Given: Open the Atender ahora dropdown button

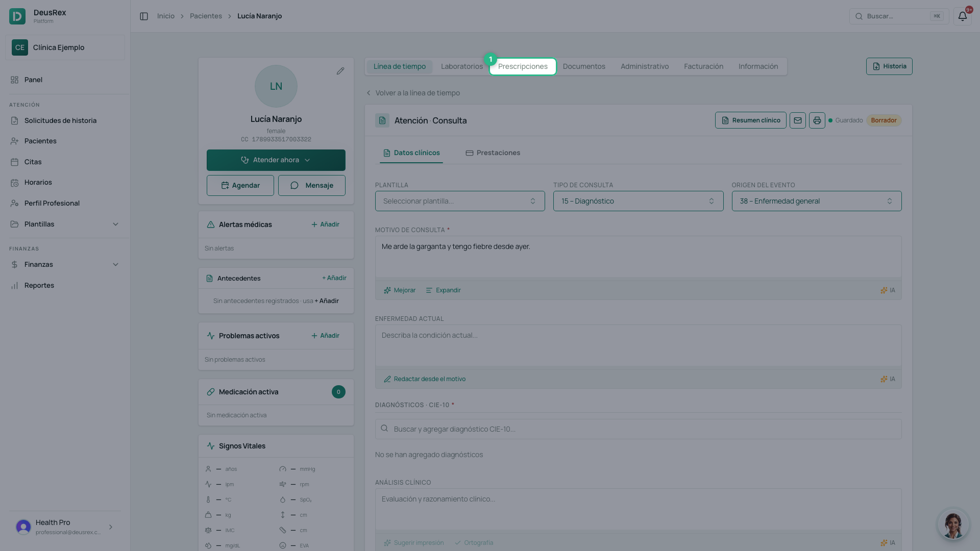Looking at the screenshot, I should click(276, 160).
